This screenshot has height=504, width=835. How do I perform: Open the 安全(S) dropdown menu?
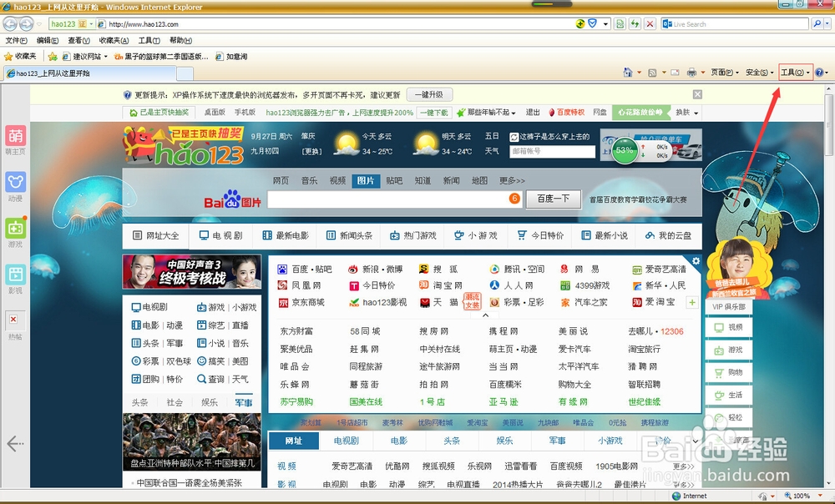(x=759, y=73)
